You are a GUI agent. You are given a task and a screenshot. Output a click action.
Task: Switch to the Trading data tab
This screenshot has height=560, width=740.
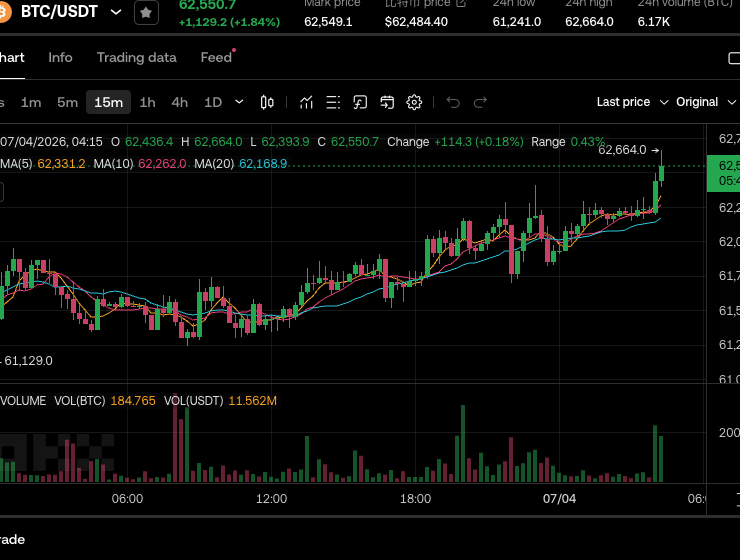137,58
